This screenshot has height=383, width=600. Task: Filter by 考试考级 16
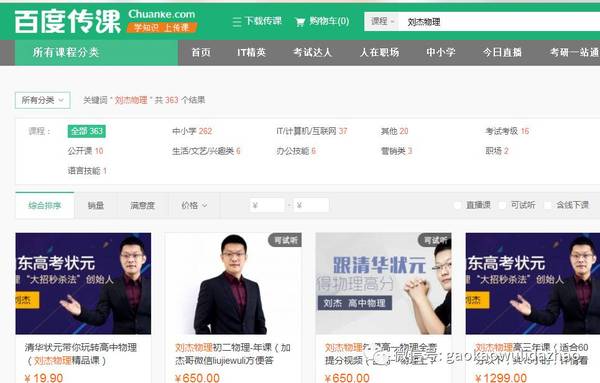click(x=507, y=131)
